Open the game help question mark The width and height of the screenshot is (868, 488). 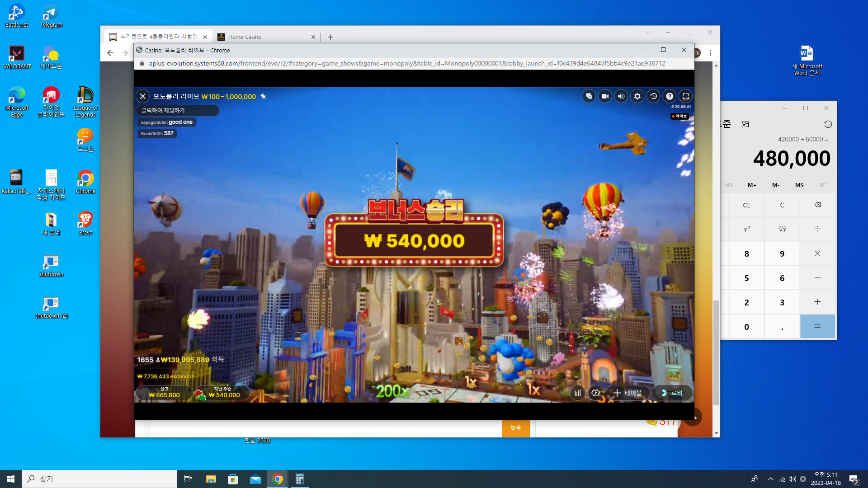tap(670, 96)
